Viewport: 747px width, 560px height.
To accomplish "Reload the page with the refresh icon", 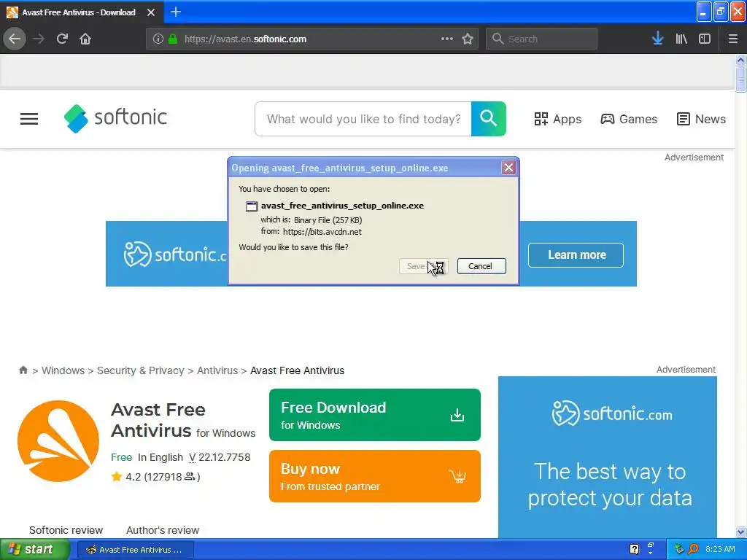I will coord(62,39).
